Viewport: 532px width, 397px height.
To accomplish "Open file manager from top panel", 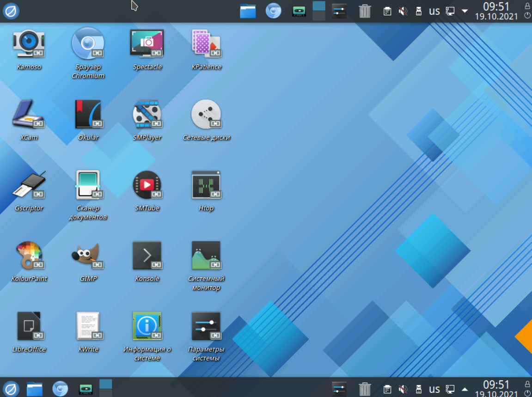I will [x=248, y=11].
